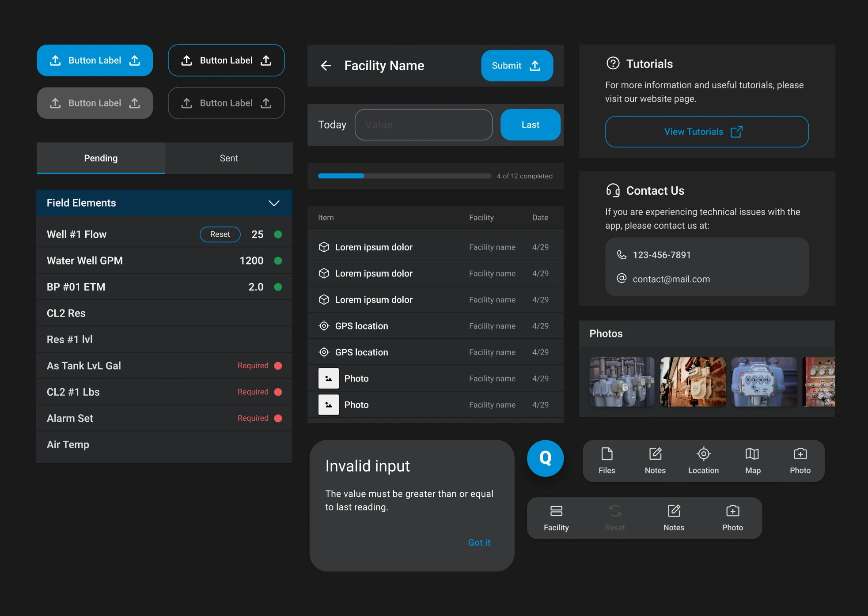The height and width of the screenshot is (616, 868).
Task: Select the Location icon
Action: (703, 459)
